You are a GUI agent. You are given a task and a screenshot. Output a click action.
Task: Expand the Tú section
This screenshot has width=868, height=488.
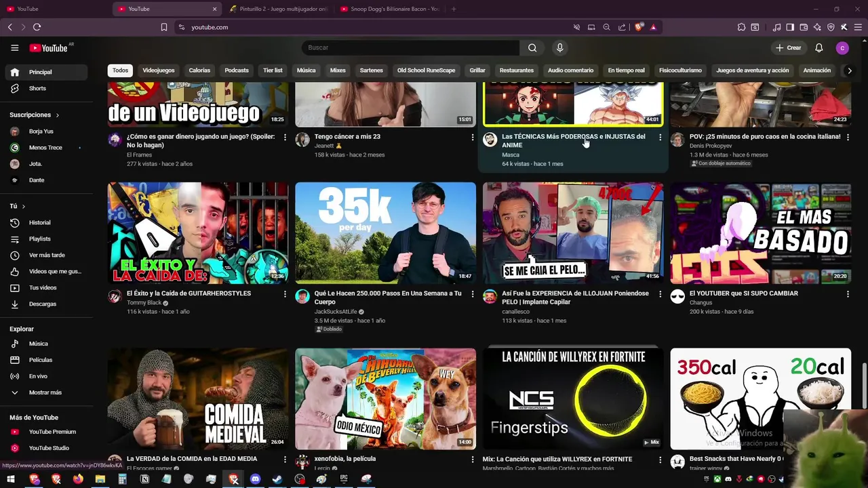click(x=18, y=206)
